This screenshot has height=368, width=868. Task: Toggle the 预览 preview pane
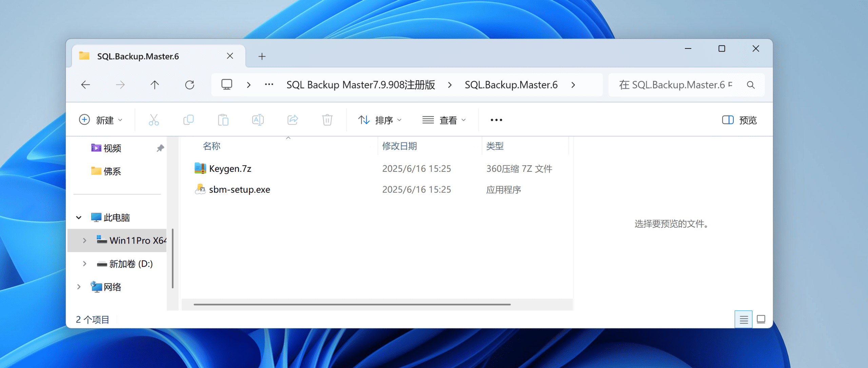click(x=739, y=120)
